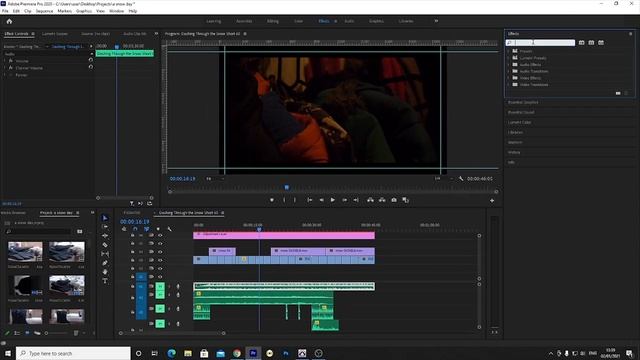The height and width of the screenshot is (360, 640).
Task: Switch Project panel to Icon view
Action: point(27,333)
